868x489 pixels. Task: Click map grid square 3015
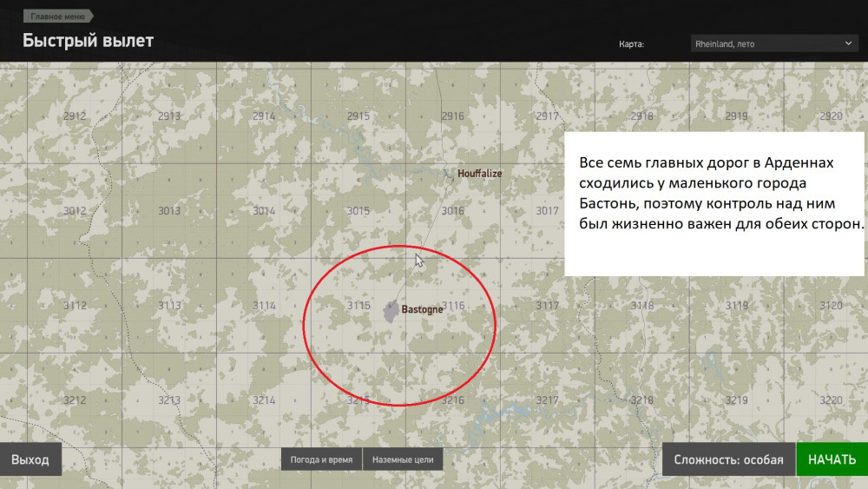[x=358, y=210]
